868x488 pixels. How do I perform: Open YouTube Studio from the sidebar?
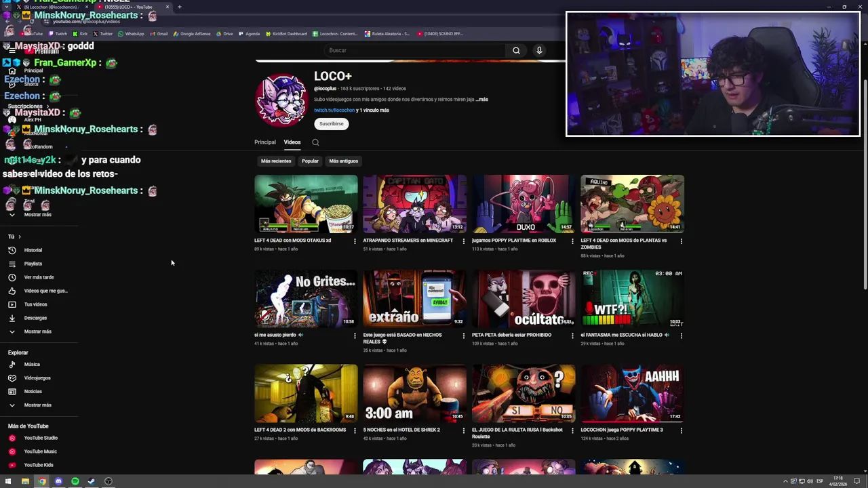pyautogui.click(x=41, y=438)
